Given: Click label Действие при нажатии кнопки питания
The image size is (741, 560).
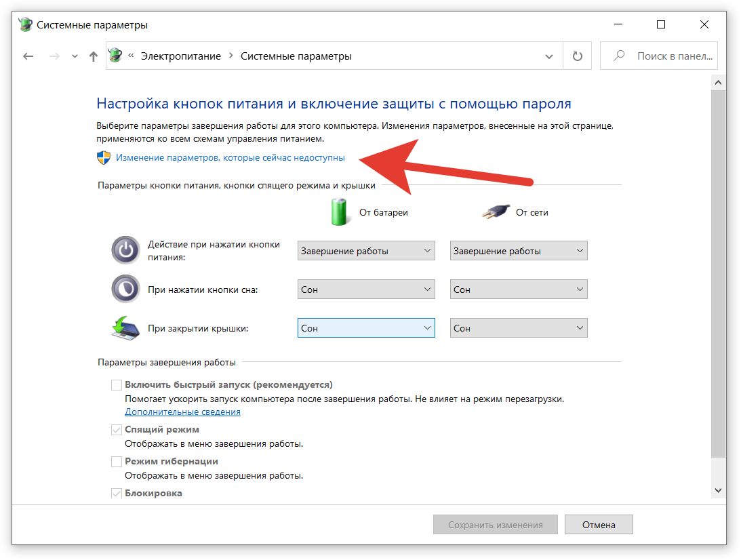Looking at the screenshot, I should (214, 250).
